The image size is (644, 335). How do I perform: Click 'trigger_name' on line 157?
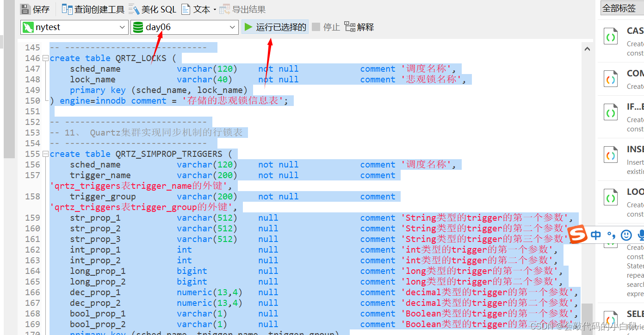tap(100, 175)
